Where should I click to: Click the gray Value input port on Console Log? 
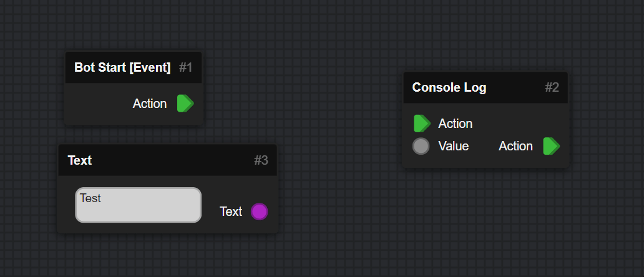tap(421, 146)
